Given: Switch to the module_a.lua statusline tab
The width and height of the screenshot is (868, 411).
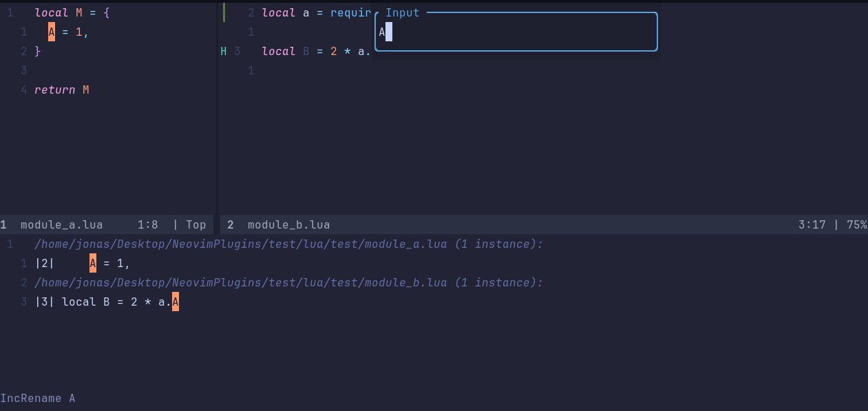Looking at the screenshot, I should click(x=61, y=224).
